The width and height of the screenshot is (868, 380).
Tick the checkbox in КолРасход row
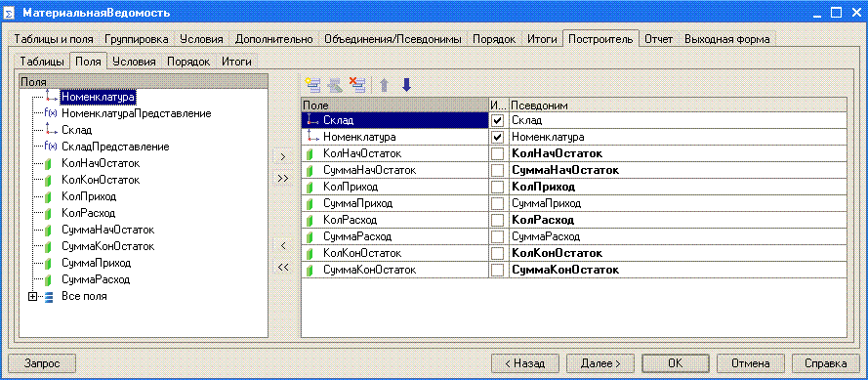pyautogui.click(x=498, y=220)
